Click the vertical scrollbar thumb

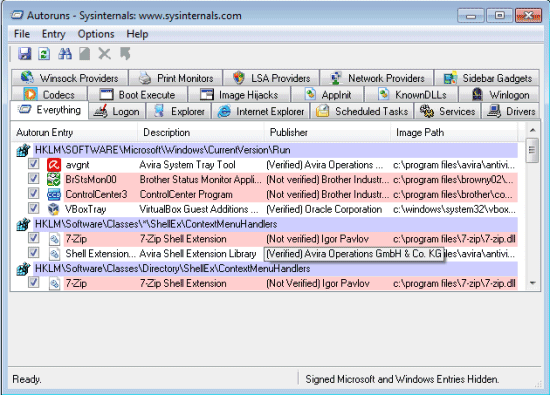pos(532,150)
